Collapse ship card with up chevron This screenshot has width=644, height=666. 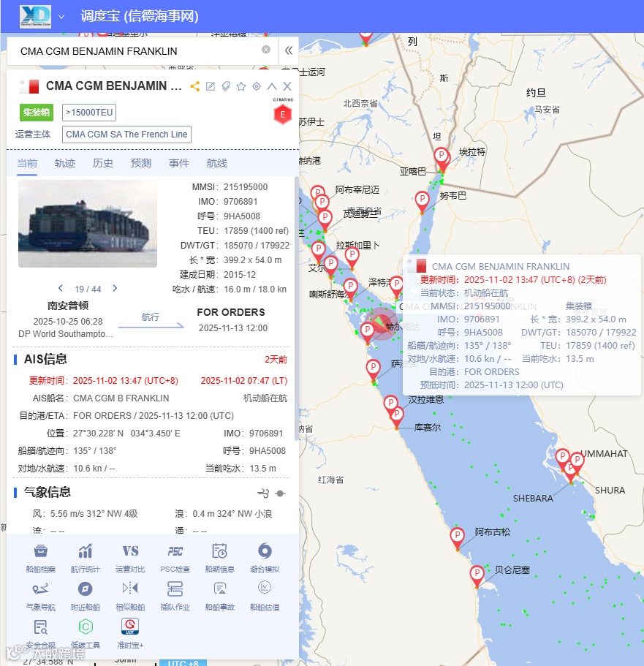coord(272,86)
